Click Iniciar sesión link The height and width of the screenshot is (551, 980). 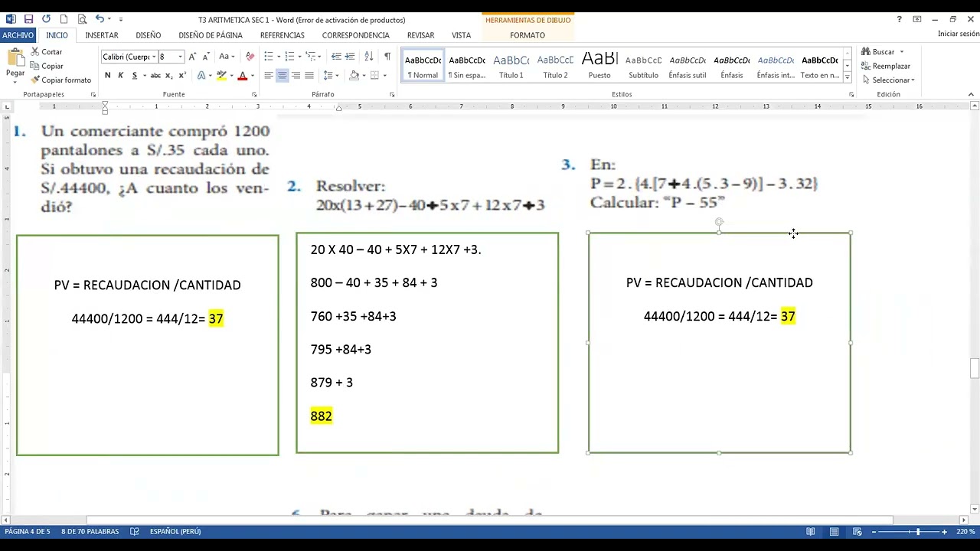pos(959,34)
